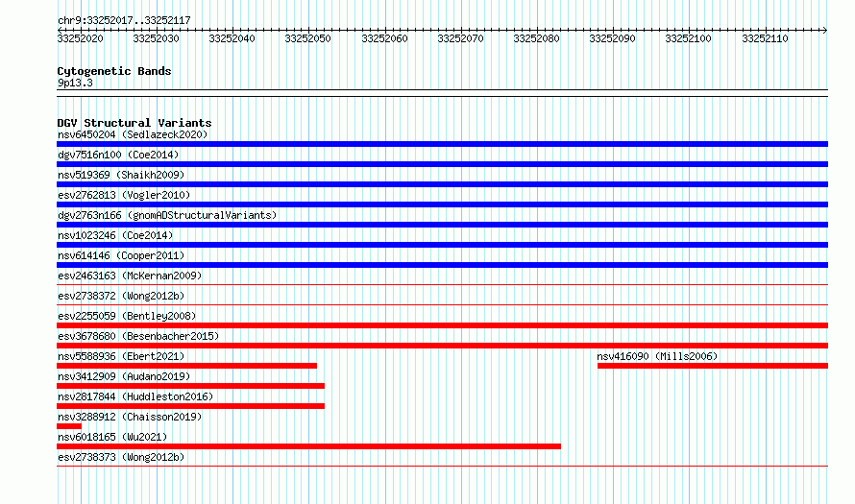This screenshot has width=855, height=504.
Task: Select the blue bar under nsv614146
Action: coord(442,265)
